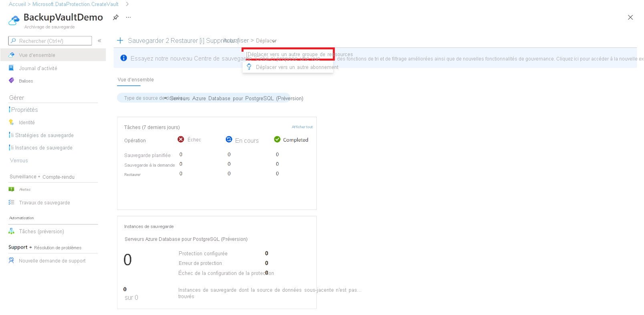This screenshot has width=644, height=315.
Task: Click the Restaurer row label in Tâches table
Action: click(x=132, y=175)
